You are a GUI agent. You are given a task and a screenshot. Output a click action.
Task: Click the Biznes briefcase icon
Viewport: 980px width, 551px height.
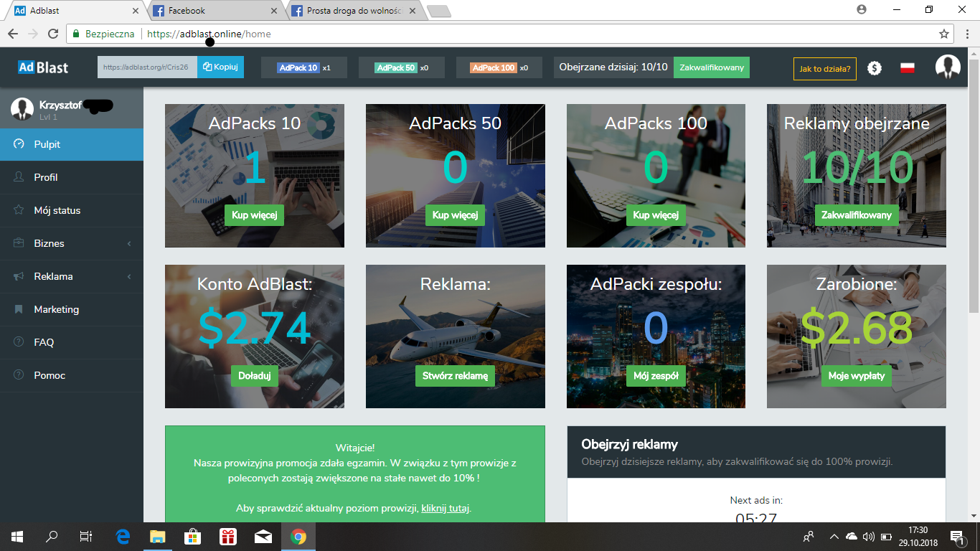(19, 243)
